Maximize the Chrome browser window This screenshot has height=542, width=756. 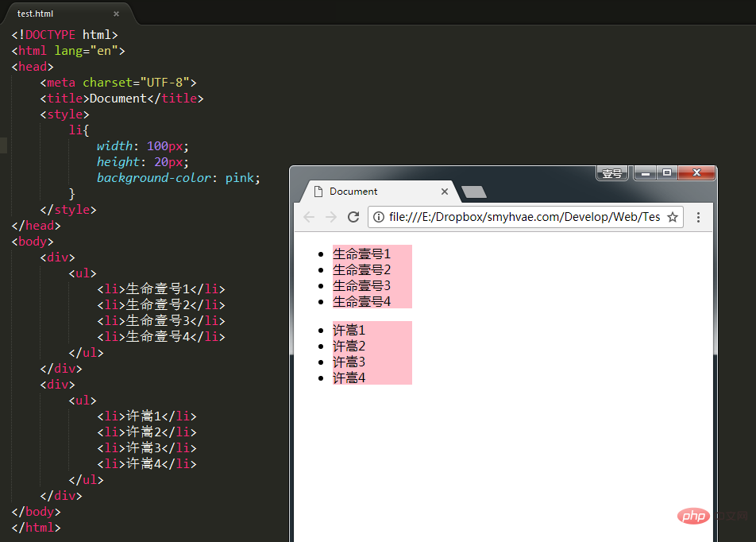pos(667,172)
